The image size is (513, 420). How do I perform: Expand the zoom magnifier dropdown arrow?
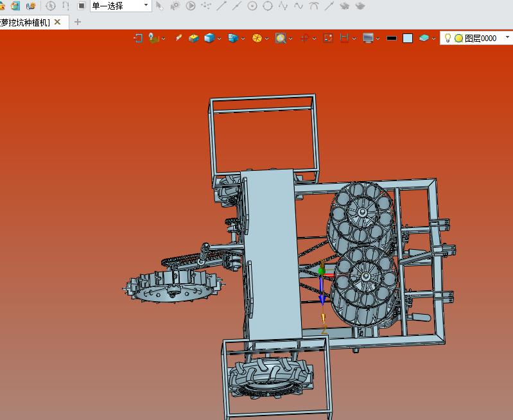point(291,39)
